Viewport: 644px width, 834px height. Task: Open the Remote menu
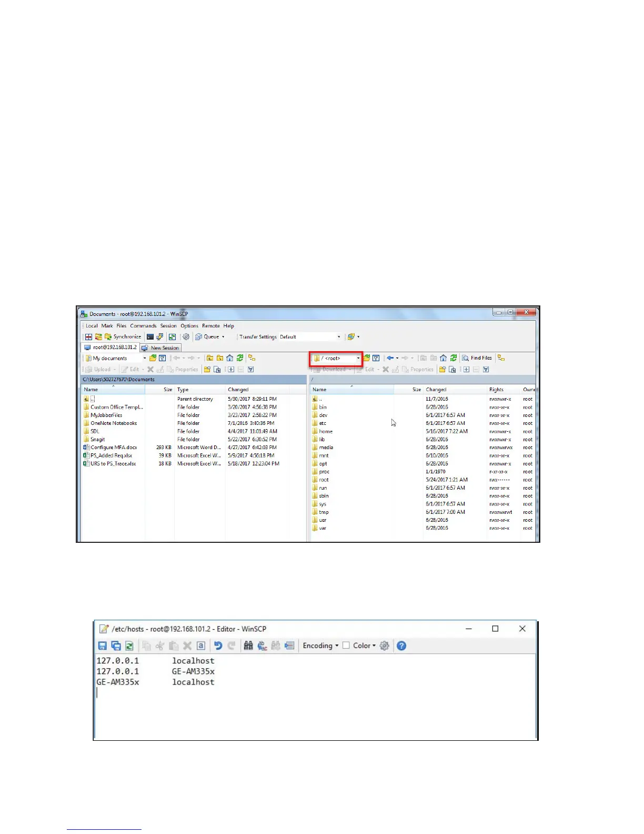(211, 326)
